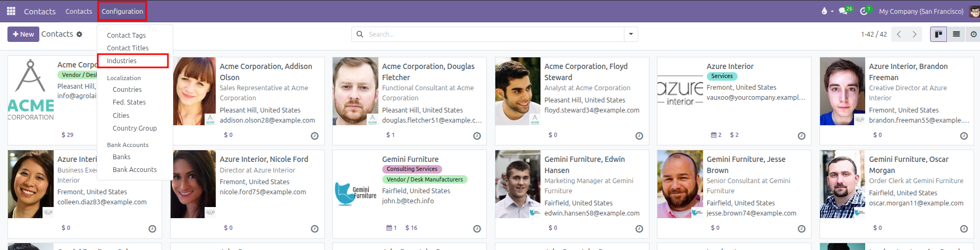
Task: Open the Contacts menu item in navbar
Action: [x=79, y=11]
